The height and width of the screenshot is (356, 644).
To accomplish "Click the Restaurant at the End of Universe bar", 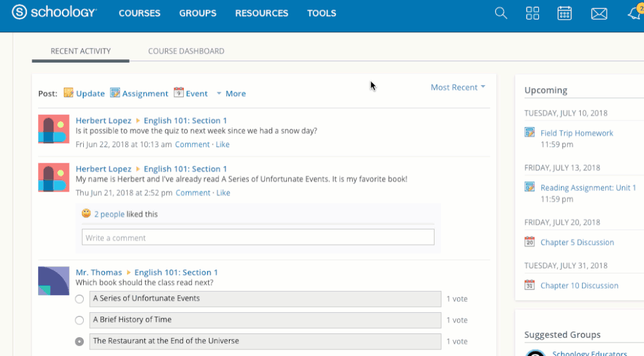I will pos(266,342).
